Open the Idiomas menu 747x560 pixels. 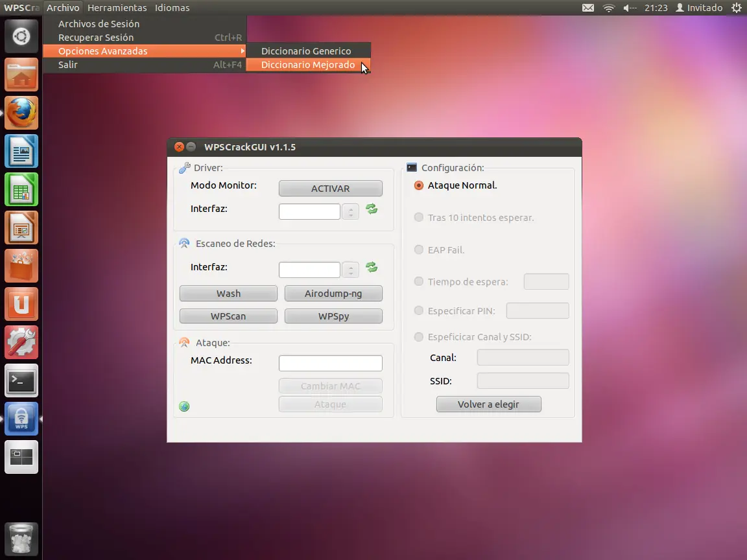pos(172,8)
